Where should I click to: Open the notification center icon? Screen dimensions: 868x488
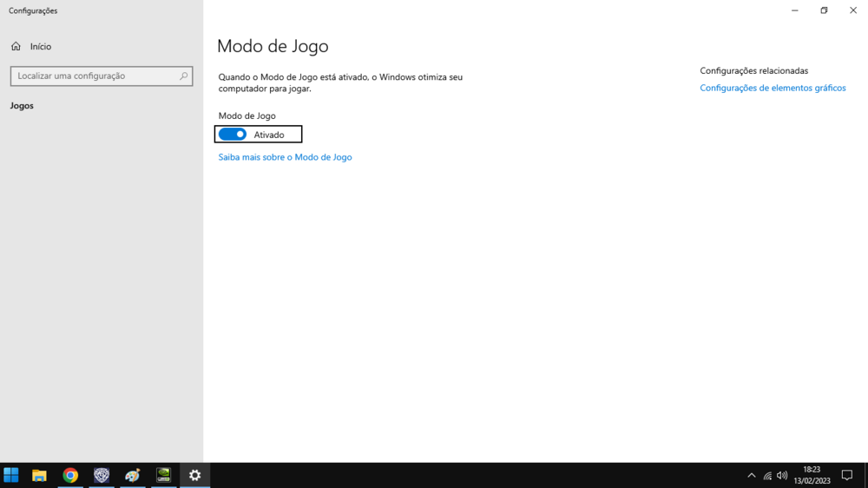tap(847, 475)
